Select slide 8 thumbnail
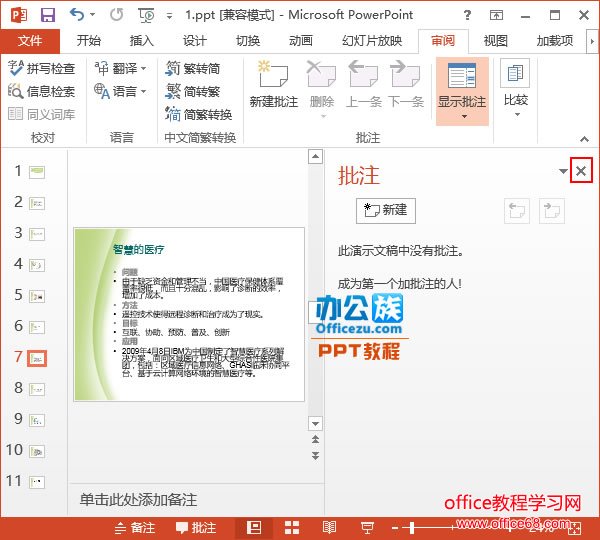Viewport: 600px width, 540px height. click(x=37, y=389)
